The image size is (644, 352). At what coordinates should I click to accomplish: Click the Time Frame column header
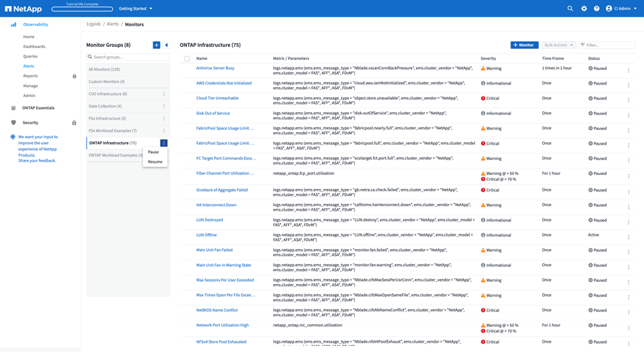click(553, 59)
